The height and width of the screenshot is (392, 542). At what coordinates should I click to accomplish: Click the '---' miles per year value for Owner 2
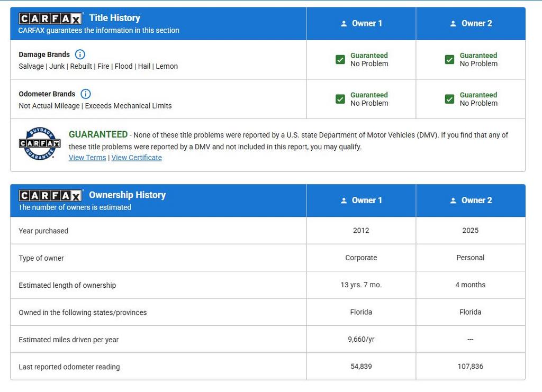470,339
